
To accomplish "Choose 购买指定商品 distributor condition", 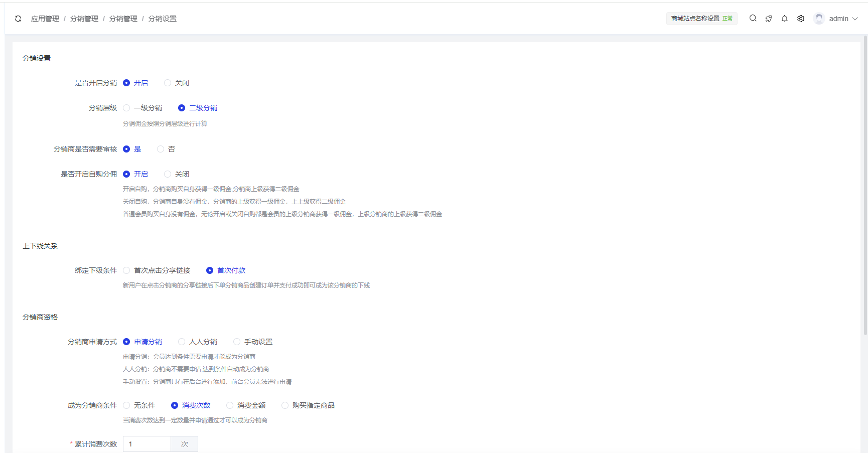I will (x=308, y=405).
